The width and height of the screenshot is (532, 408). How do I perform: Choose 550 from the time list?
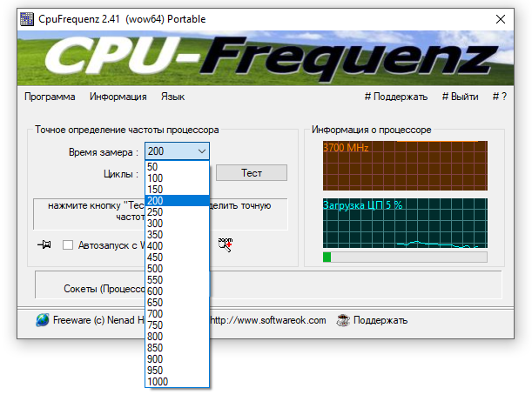point(177,280)
